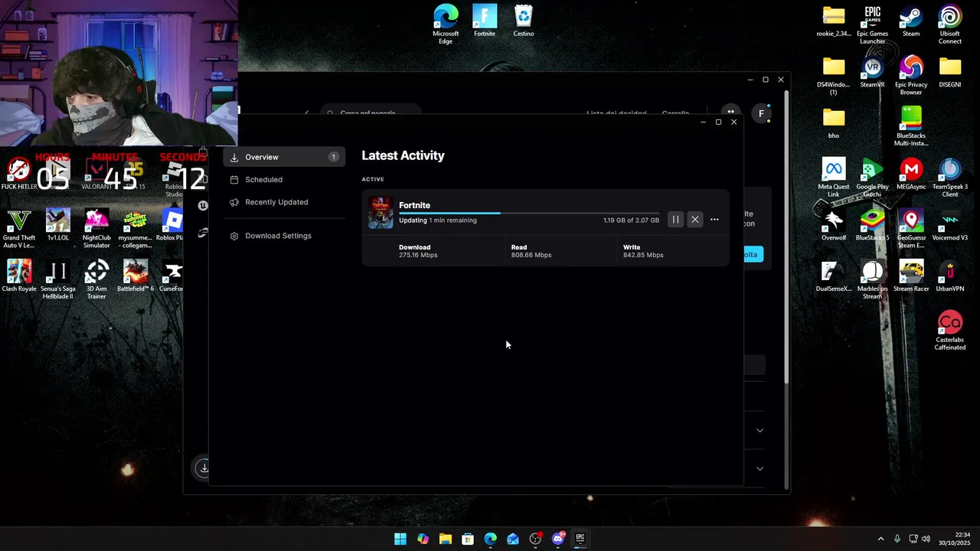Image resolution: width=980 pixels, height=551 pixels.
Task: Open Download Settings
Action: [x=278, y=236]
